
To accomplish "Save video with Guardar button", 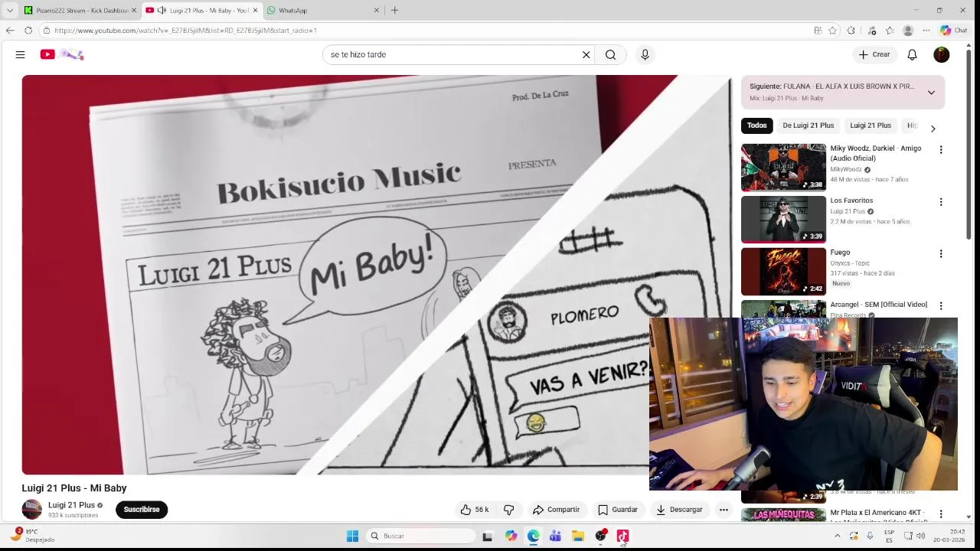I will tap(617, 510).
